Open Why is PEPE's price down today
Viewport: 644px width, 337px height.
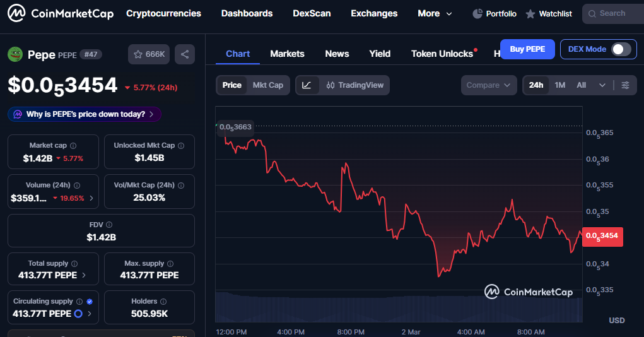pos(85,114)
